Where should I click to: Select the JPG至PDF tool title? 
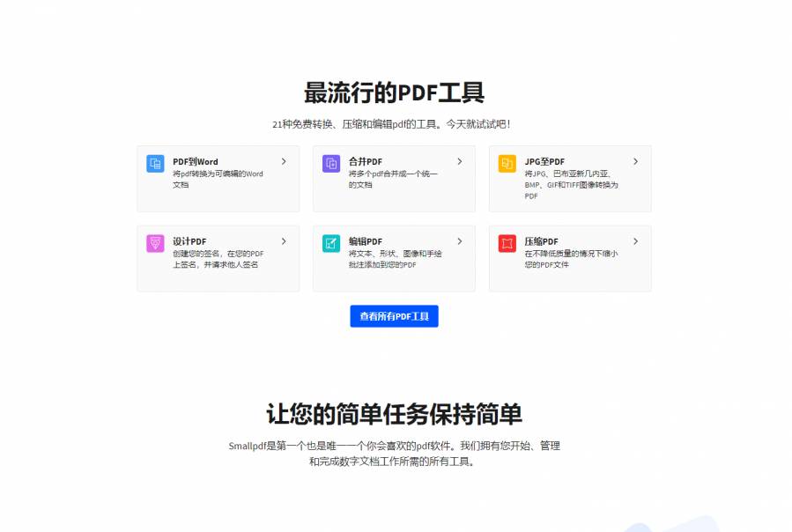(x=544, y=162)
